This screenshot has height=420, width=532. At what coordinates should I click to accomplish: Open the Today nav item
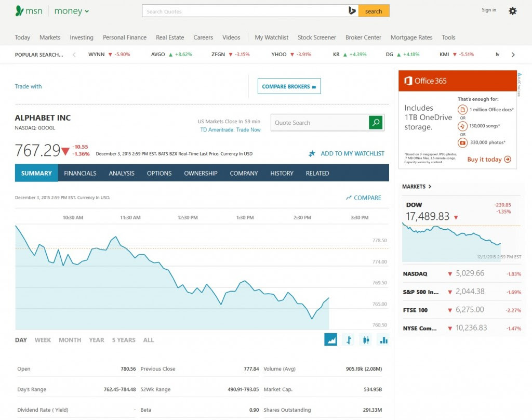[22, 37]
